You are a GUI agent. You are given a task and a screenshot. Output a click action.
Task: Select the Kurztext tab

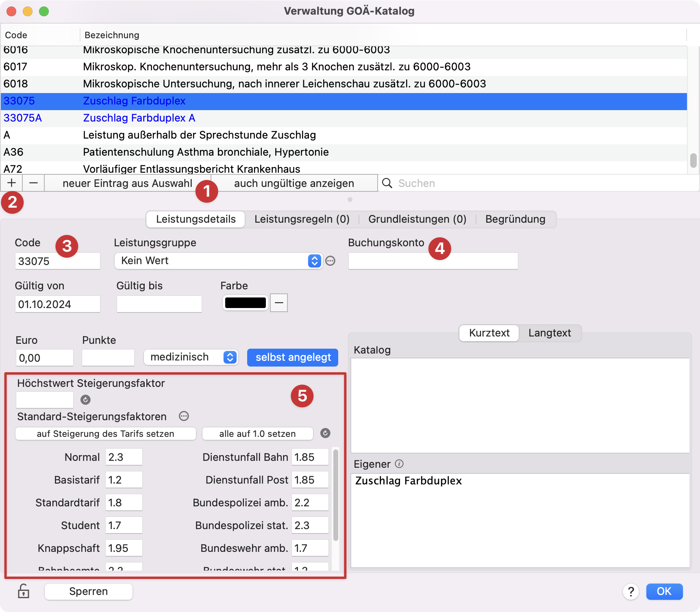pyautogui.click(x=489, y=333)
